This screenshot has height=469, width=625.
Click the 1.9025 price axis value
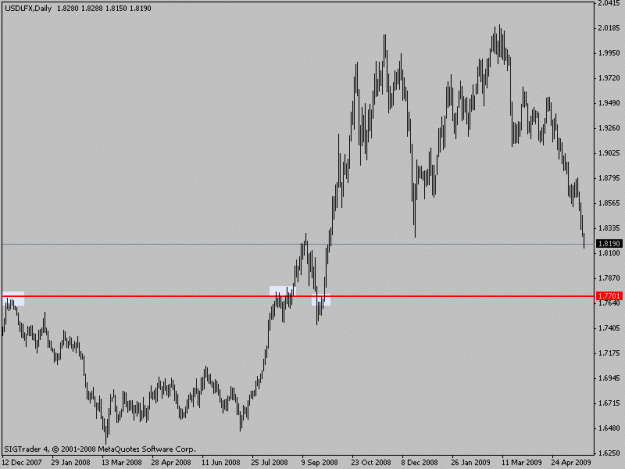pyautogui.click(x=609, y=153)
